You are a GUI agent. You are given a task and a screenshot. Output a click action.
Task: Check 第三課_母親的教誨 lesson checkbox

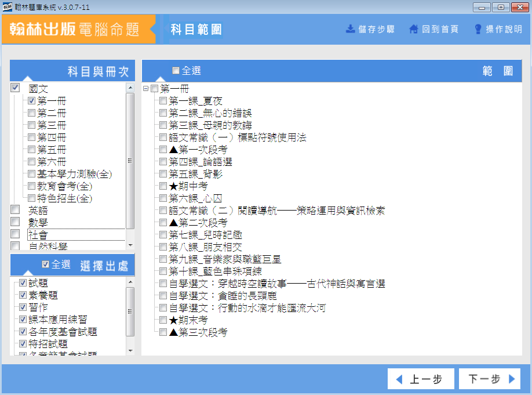[163, 125]
